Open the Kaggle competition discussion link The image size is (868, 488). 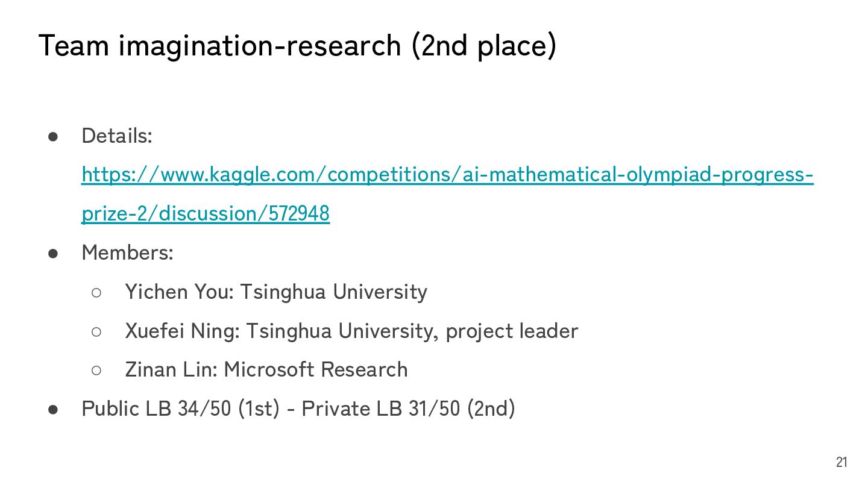coord(447,175)
